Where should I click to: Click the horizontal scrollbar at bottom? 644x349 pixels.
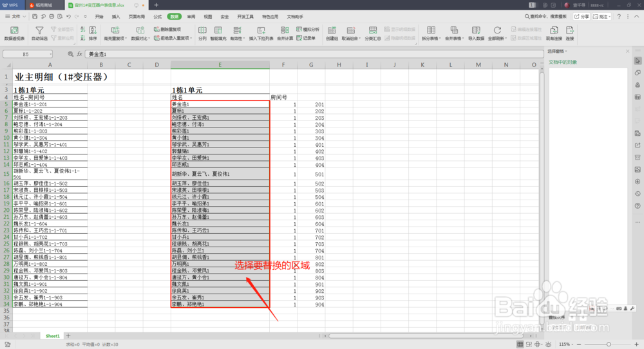(x=427, y=336)
